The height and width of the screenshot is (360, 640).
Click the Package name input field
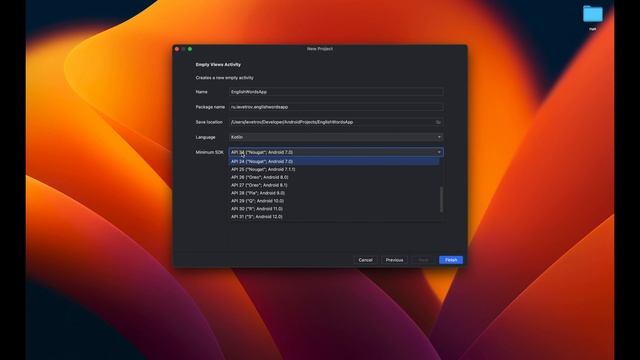[x=336, y=107]
